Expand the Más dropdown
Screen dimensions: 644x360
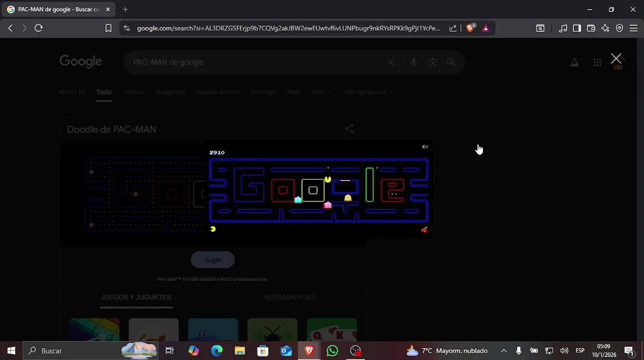320,92
